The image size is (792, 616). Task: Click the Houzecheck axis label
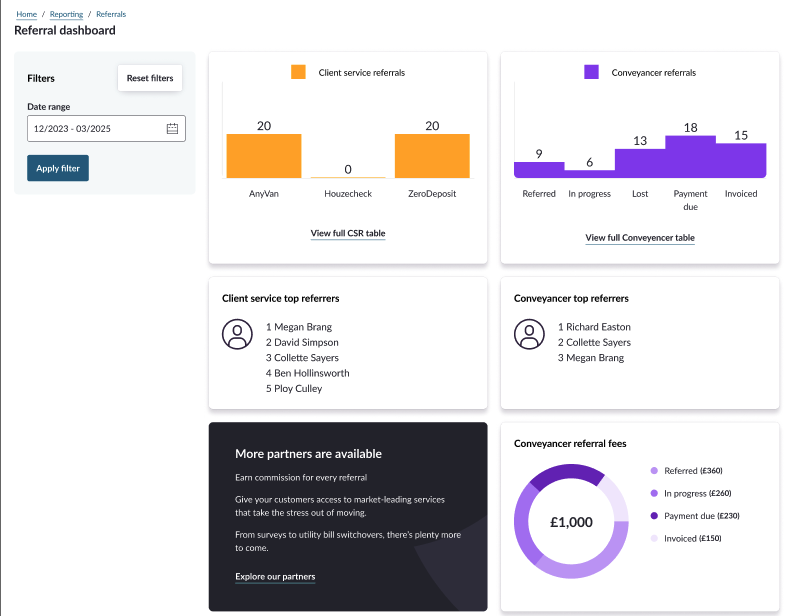[x=348, y=194]
